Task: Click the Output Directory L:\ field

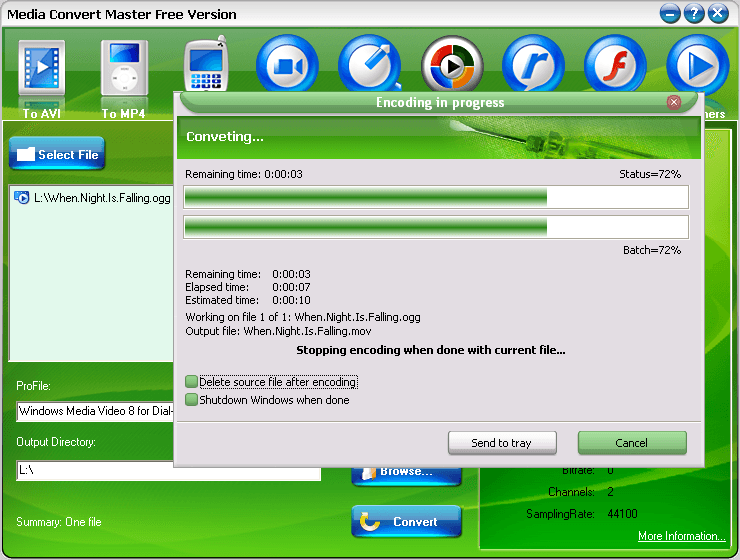Action: 168,473
